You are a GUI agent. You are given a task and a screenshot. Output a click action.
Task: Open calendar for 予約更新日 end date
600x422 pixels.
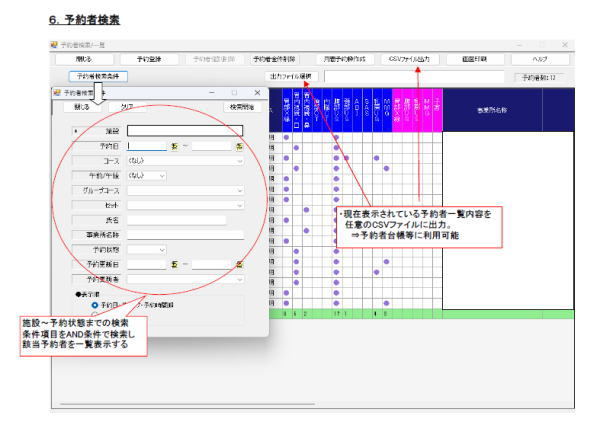tap(240, 264)
